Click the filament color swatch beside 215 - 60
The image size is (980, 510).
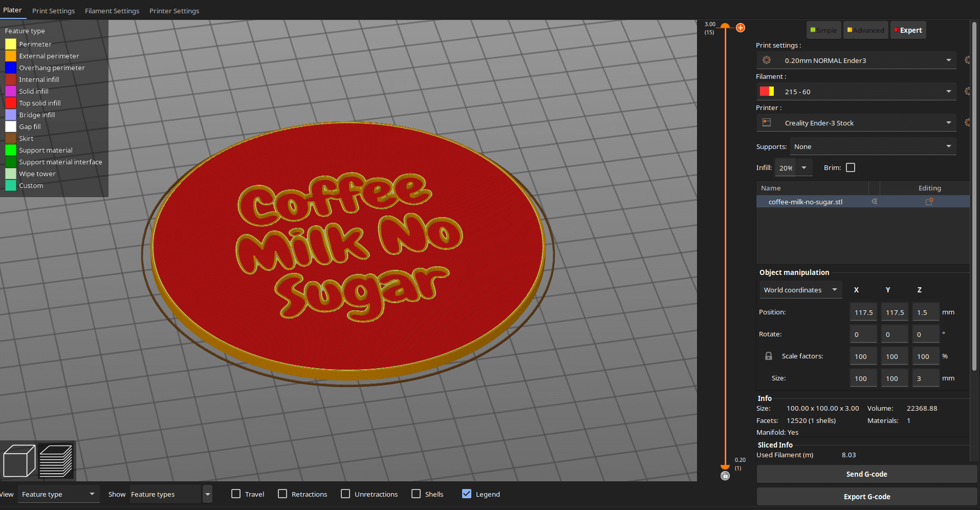coord(767,91)
